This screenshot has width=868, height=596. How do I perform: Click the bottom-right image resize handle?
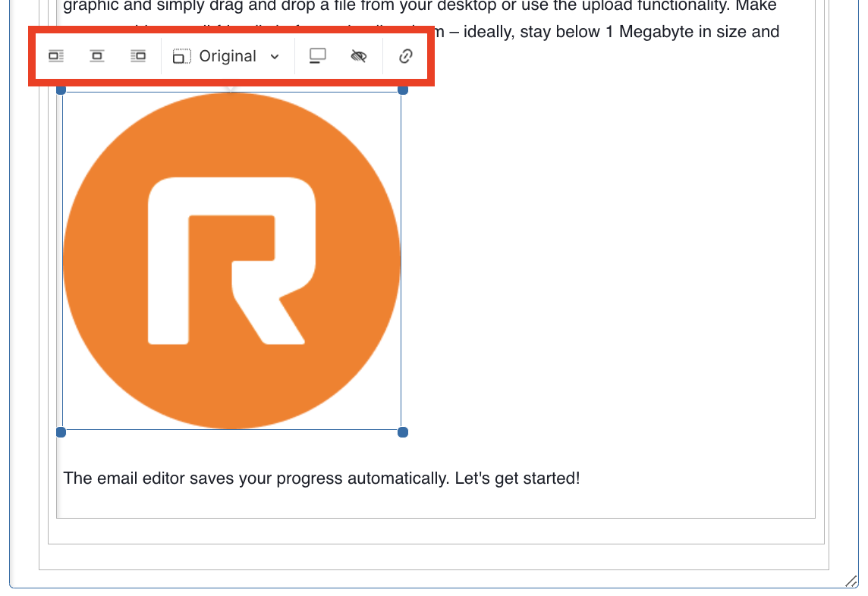403,432
